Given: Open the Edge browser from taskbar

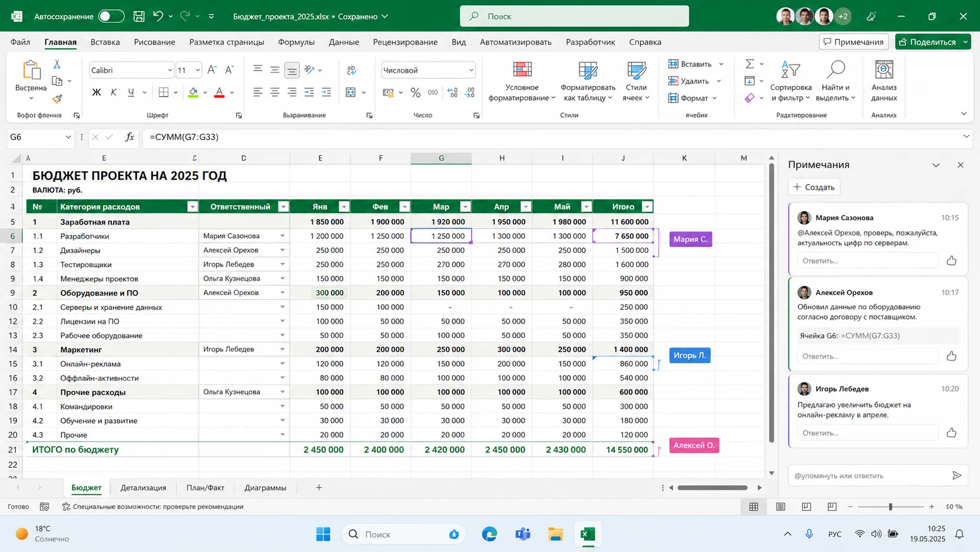Looking at the screenshot, I should click(x=489, y=534).
